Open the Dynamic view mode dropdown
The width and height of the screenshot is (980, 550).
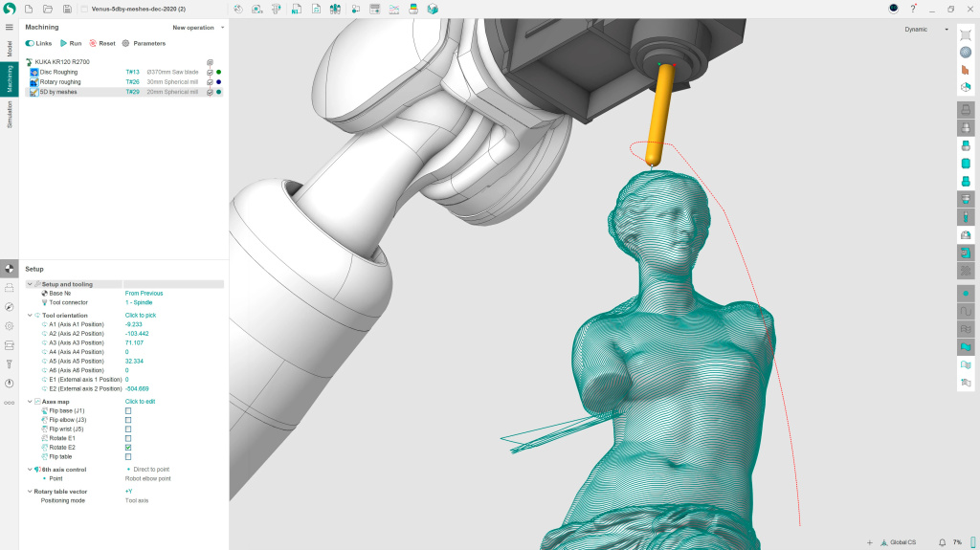[926, 29]
